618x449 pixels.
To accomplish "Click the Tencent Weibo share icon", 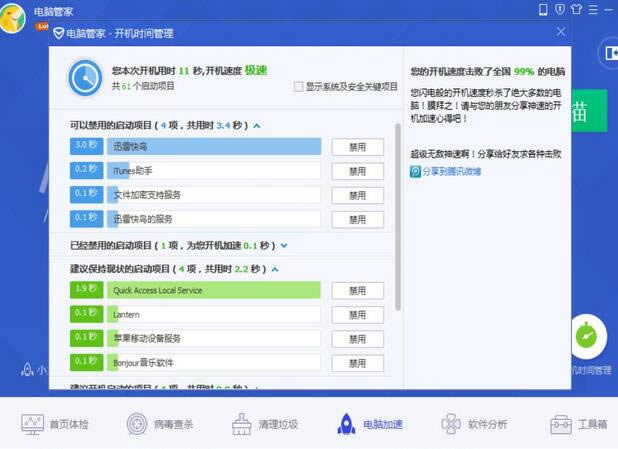I will click(415, 171).
